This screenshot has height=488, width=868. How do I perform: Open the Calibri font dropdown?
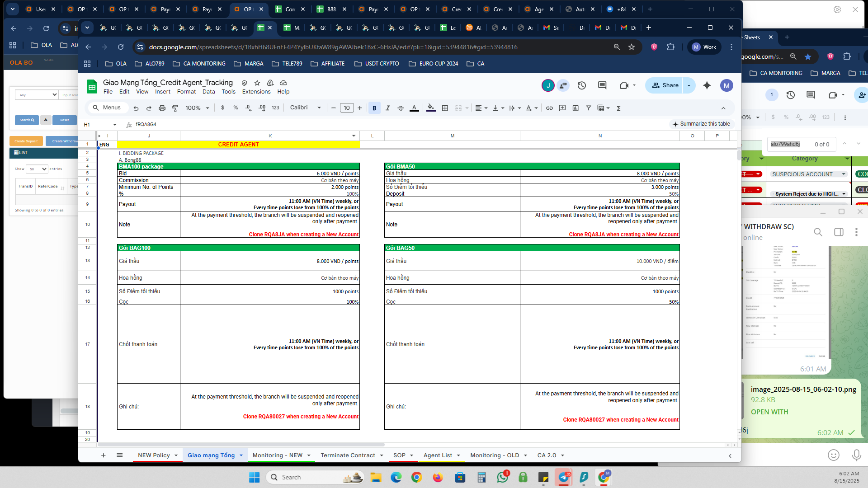click(x=306, y=108)
